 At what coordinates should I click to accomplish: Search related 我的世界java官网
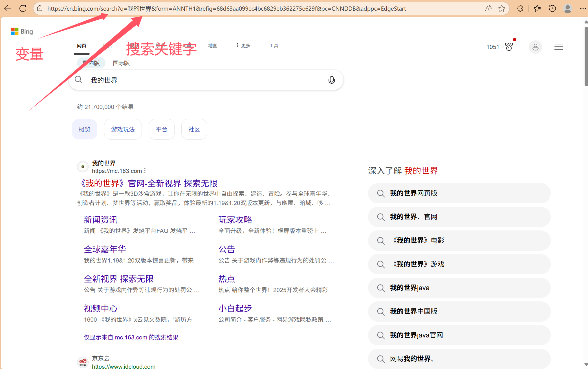(459, 335)
